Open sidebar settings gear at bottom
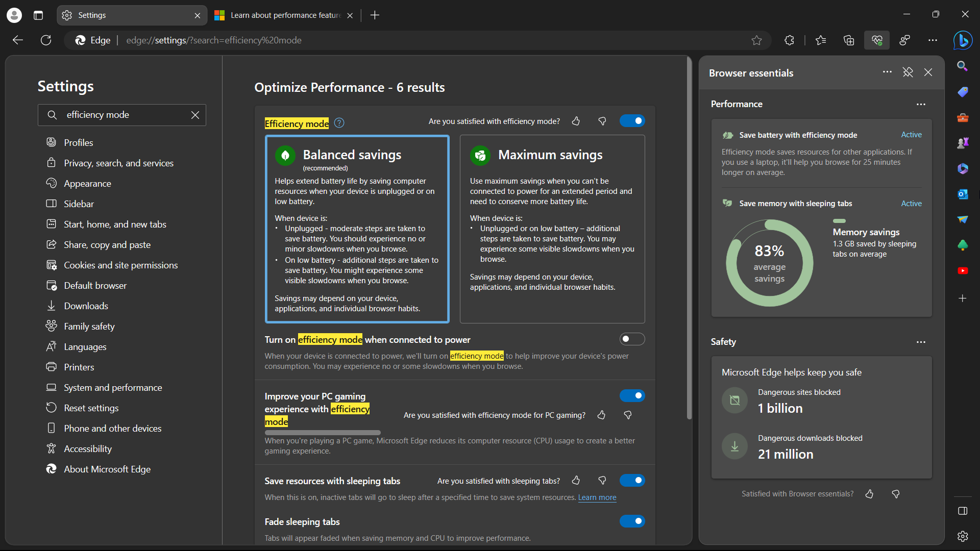Viewport: 980px width, 551px height. pos(963,536)
